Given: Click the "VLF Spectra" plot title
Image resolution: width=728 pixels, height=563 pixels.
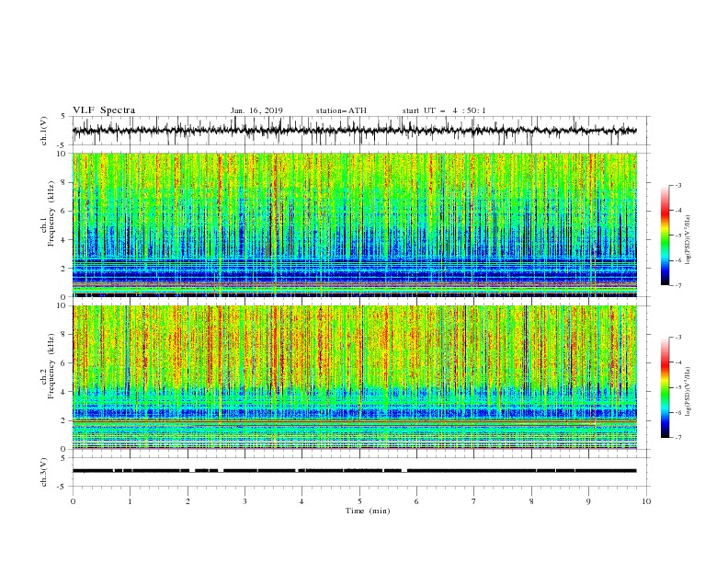Looking at the screenshot, I should (104, 110).
